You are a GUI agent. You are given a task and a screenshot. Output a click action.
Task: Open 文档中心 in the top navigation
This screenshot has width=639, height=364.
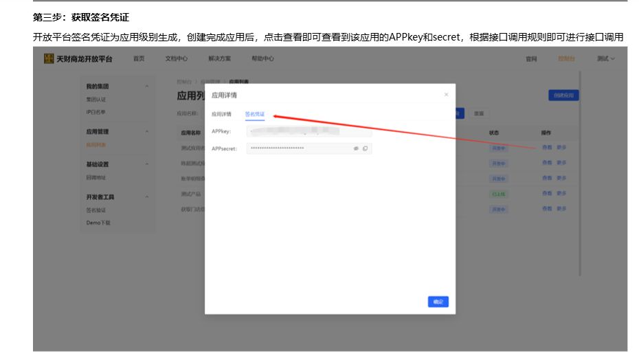[x=177, y=58]
